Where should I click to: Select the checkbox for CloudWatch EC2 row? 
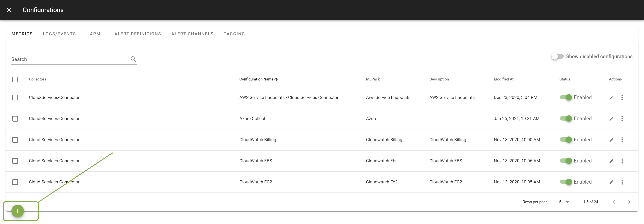pyautogui.click(x=15, y=182)
